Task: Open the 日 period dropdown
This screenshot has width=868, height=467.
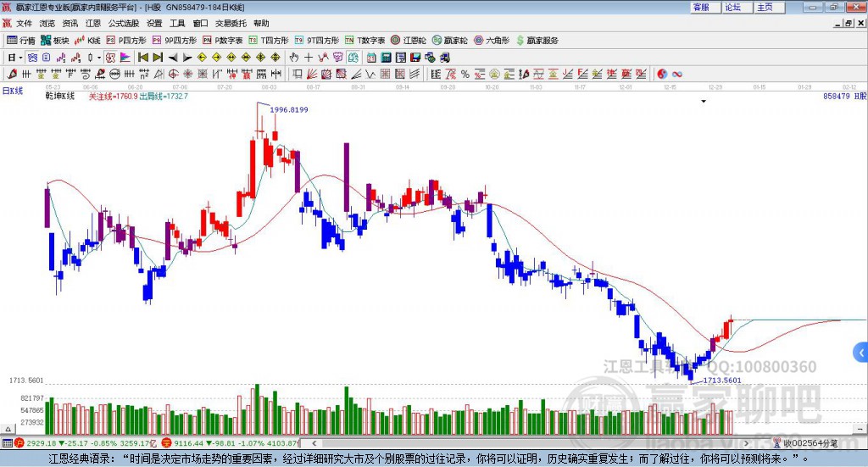Action: coord(14,58)
